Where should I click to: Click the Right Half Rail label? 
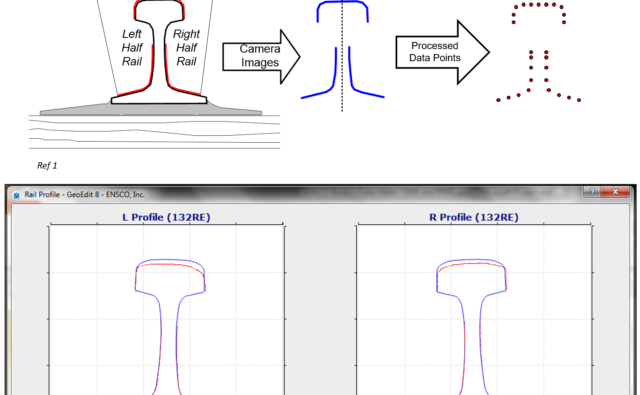(x=186, y=47)
